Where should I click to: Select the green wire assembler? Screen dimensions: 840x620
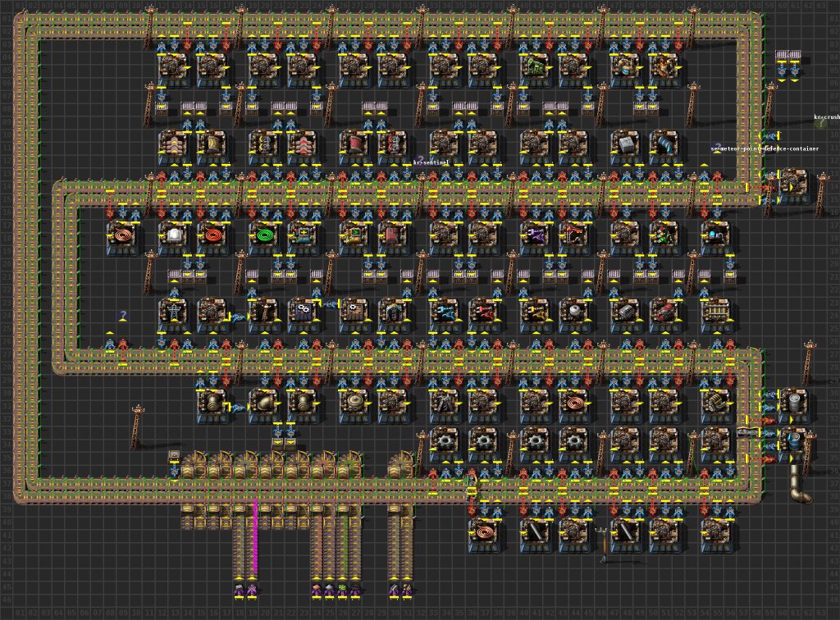click(264, 237)
